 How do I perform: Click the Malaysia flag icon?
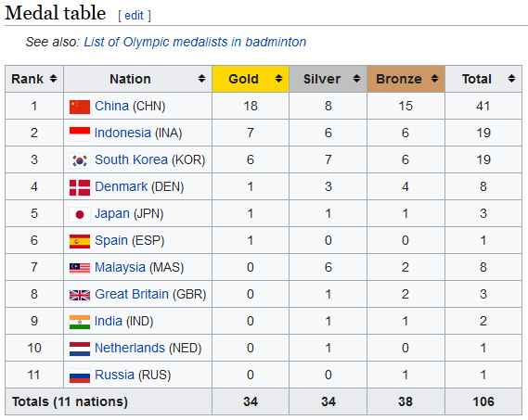click(80, 268)
